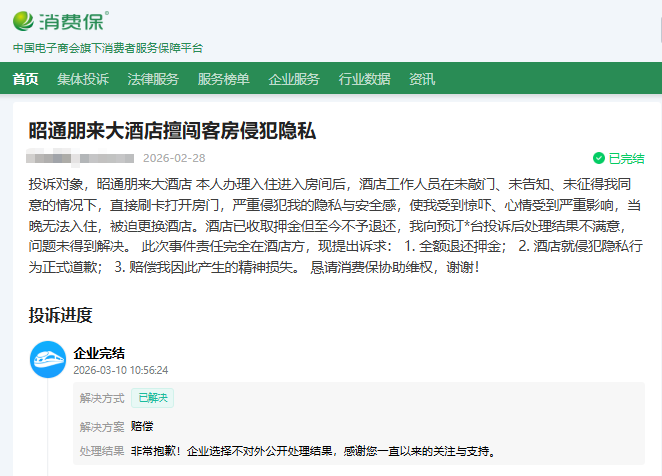662x476 pixels.
Task: Open the 法律服务 menu item
Action: [153, 79]
